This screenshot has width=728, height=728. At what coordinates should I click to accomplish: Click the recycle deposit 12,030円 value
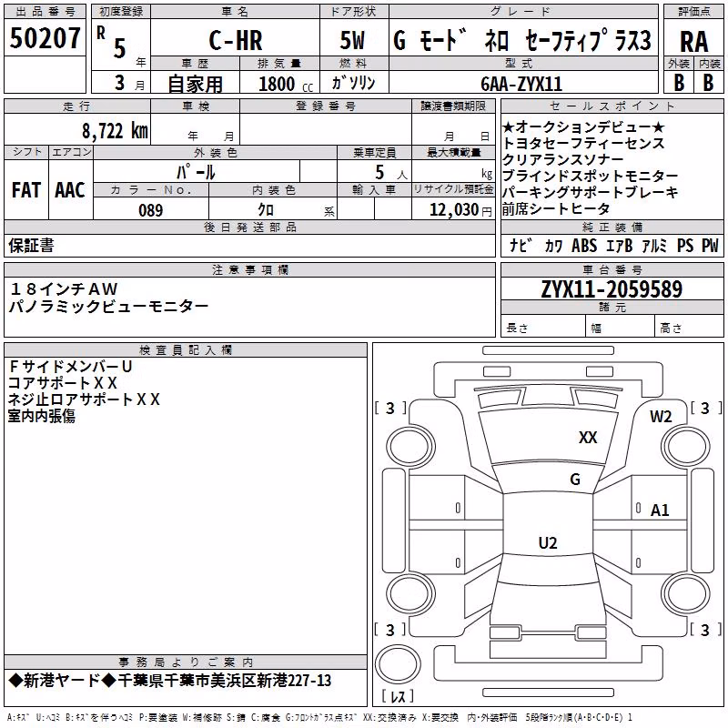[x=460, y=210]
